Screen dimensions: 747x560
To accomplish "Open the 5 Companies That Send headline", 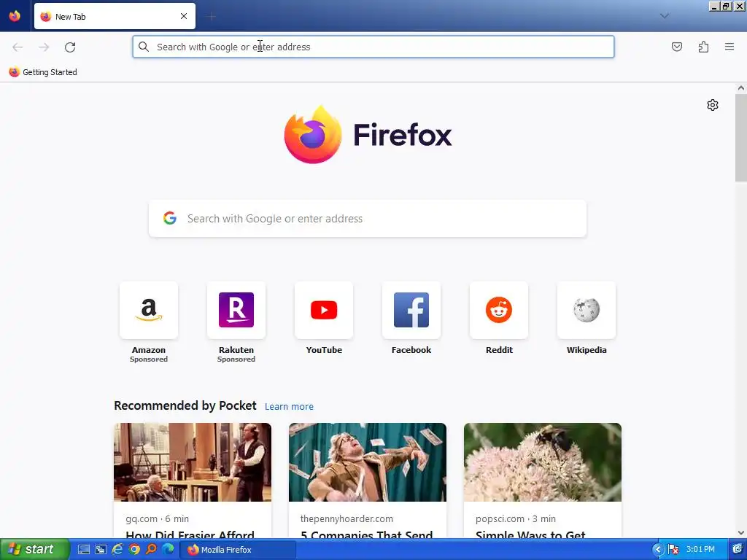I will (367, 534).
